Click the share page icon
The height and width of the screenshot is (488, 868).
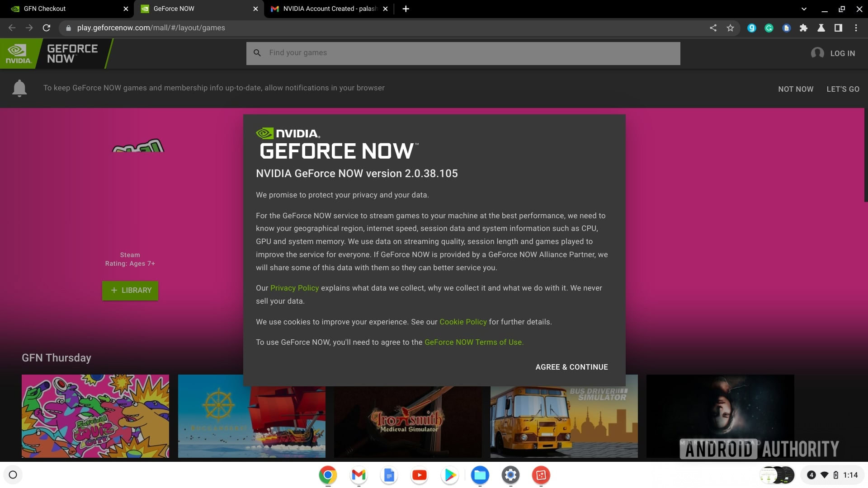713,28
